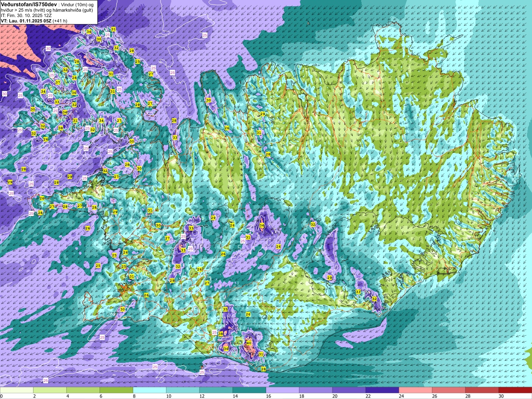
Task: Click the 10–12 m/s turquoise legend swatch
Action: [x=183, y=390]
